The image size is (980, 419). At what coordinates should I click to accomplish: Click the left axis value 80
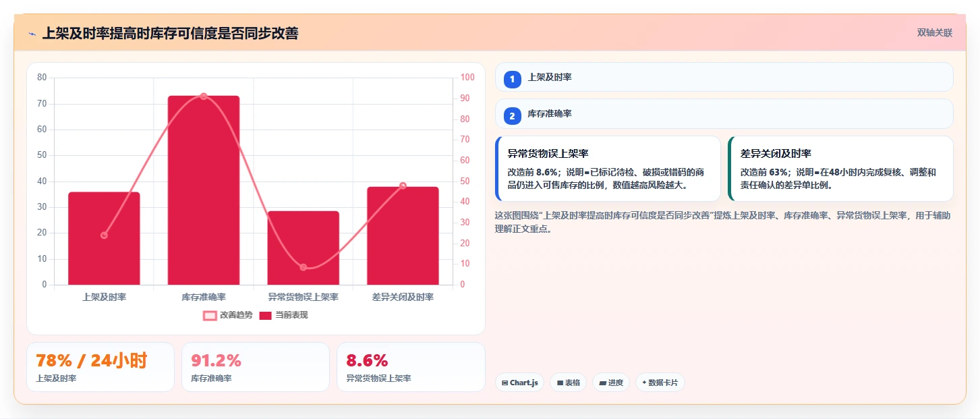point(42,78)
